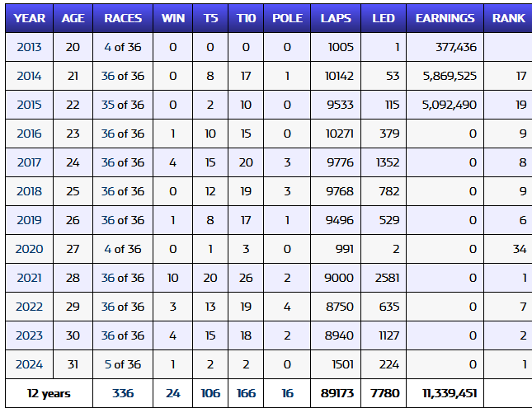Click the RANK column header
The image size is (532, 408).
coord(508,18)
